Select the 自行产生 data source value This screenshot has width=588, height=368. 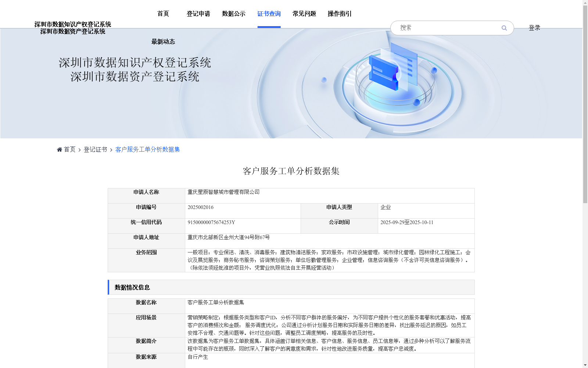pos(198,357)
